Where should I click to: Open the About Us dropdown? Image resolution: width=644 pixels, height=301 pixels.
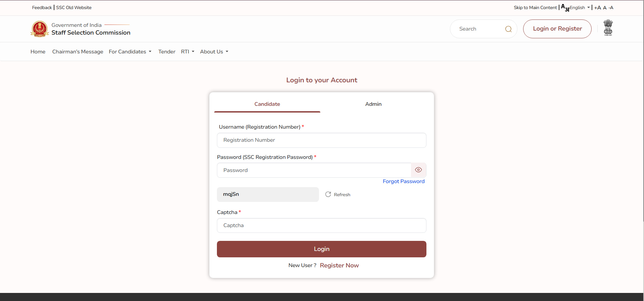coord(214,52)
